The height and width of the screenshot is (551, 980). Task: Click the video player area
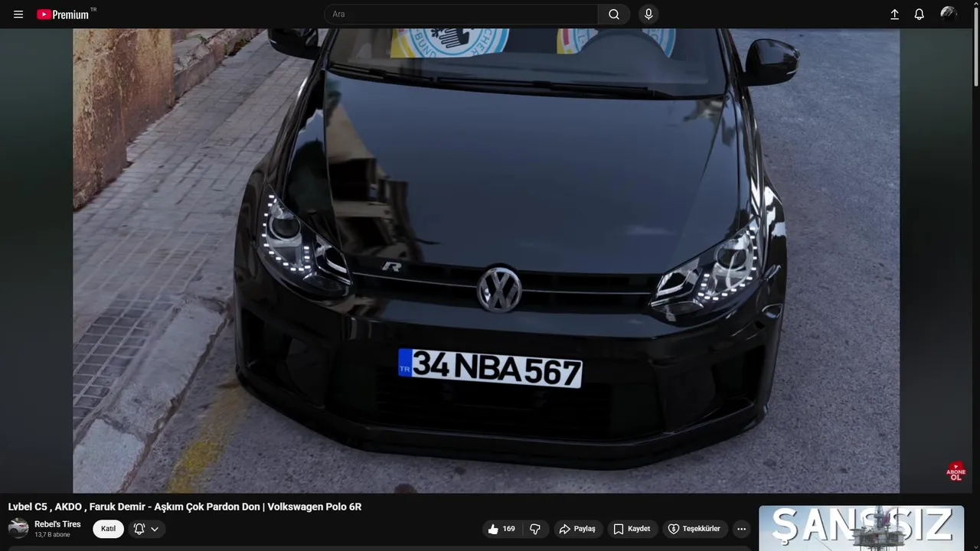tap(486, 261)
